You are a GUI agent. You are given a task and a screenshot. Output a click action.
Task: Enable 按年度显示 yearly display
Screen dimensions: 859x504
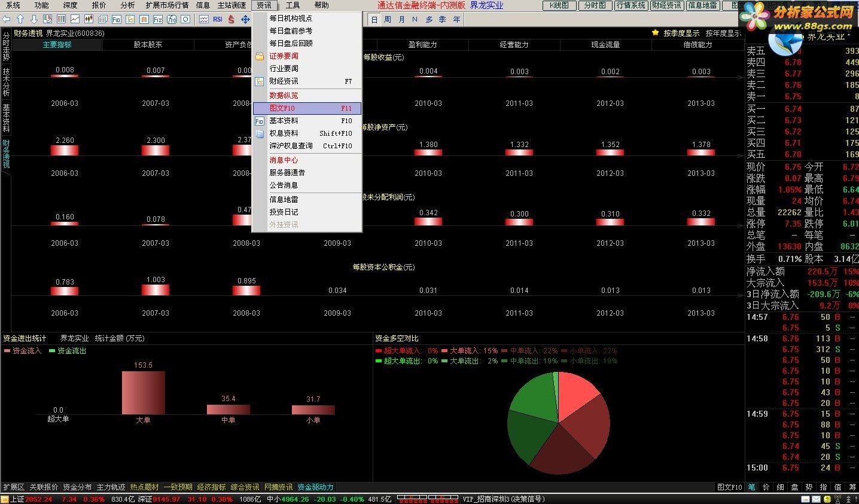(x=723, y=33)
